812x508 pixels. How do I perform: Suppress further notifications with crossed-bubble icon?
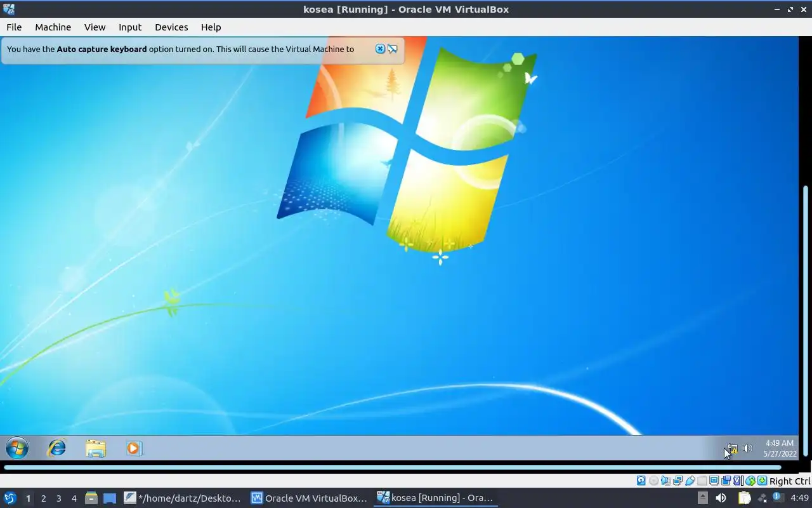point(393,49)
